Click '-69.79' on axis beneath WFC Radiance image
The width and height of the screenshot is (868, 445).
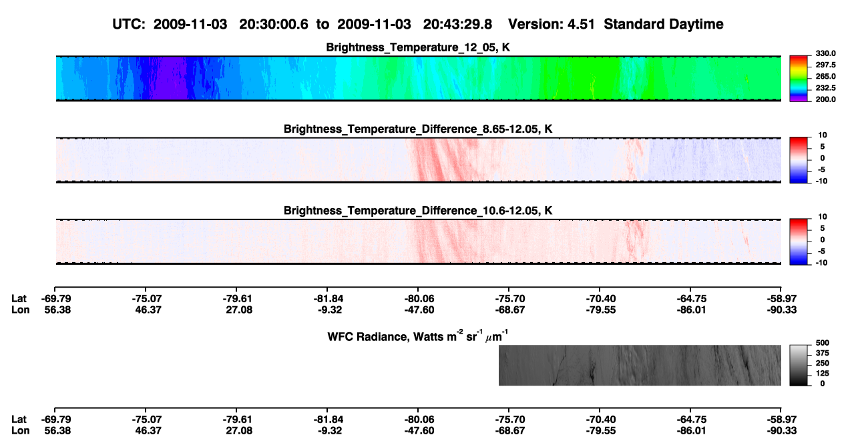[55, 418]
